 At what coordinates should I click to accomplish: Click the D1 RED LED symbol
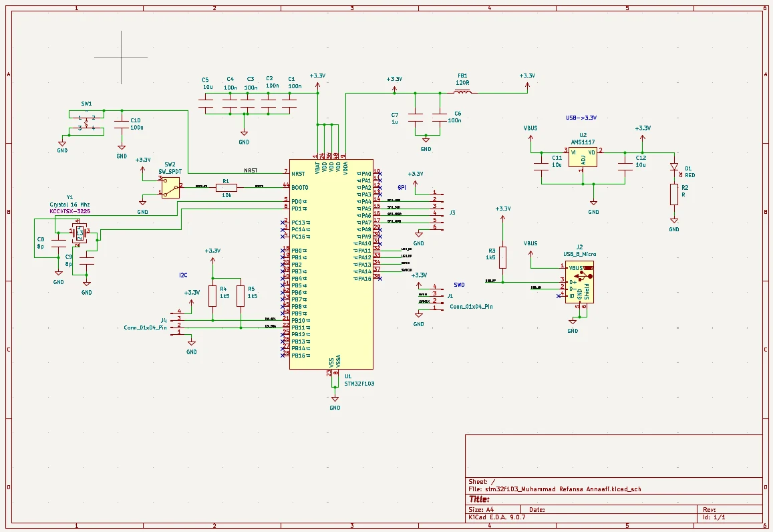click(x=674, y=167)
